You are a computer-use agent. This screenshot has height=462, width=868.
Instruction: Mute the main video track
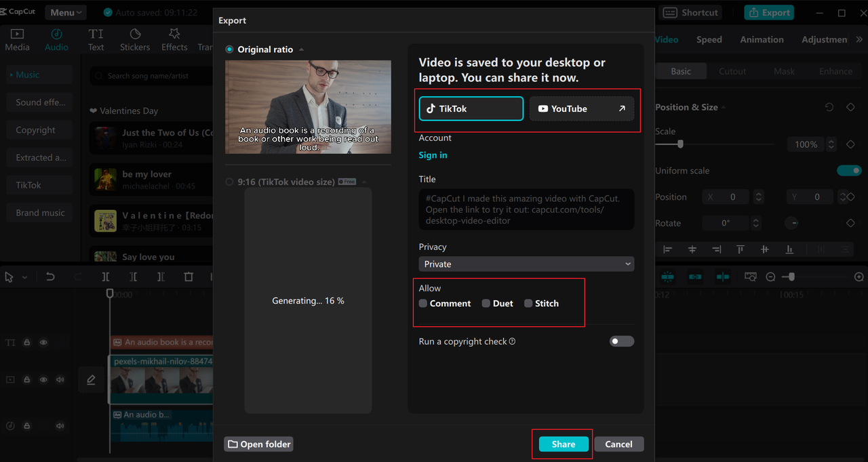pyautogui.click(x=60, y=380)
